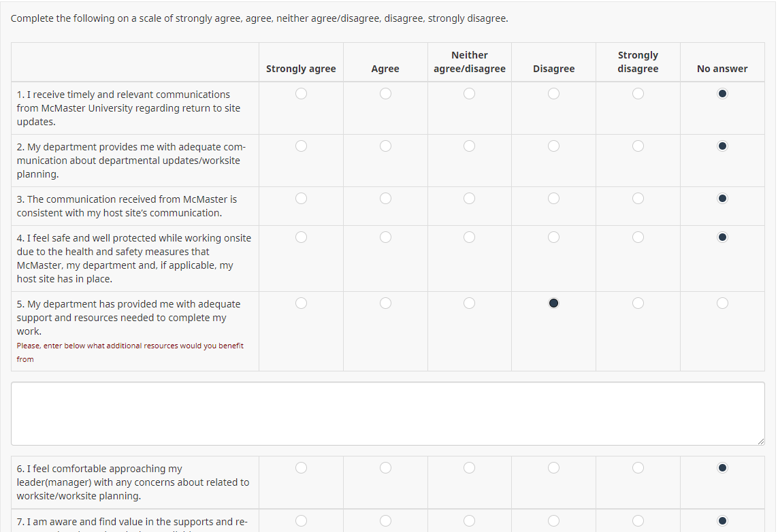Select Agree for question 5
778x532 pixels.
tap(385, 303)
